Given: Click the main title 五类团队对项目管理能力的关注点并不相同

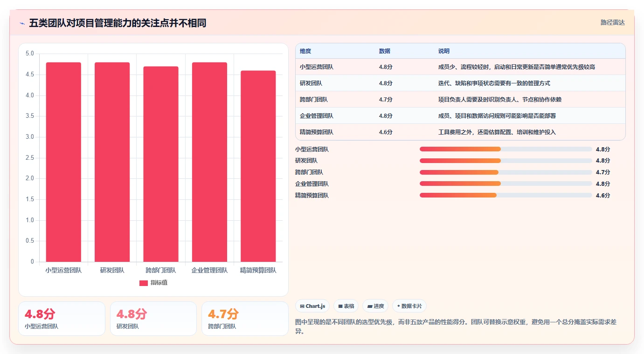Looking at the screenshot, I should pyautogui.click(x=118, y=23).
